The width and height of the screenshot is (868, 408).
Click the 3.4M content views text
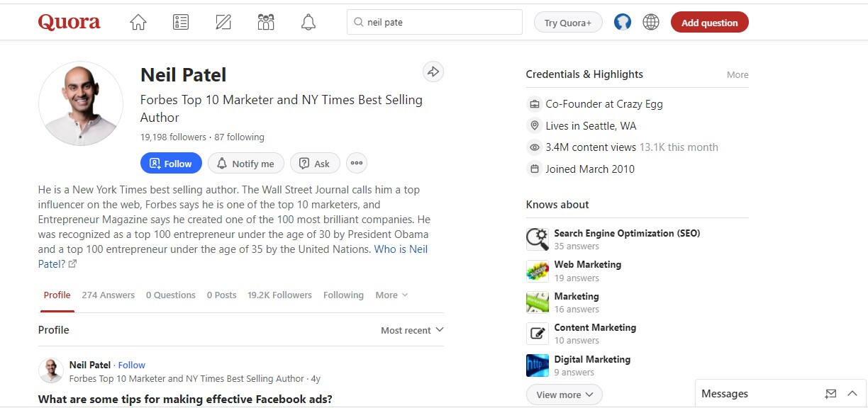(591, 147)
